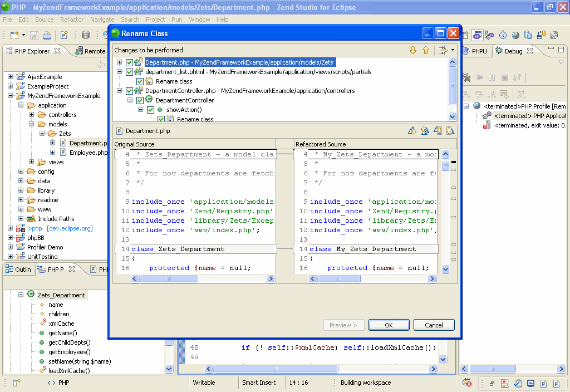Open dropdown arrow beside filter changes icon
Viewport: 570px width, 392px height.
453,50
